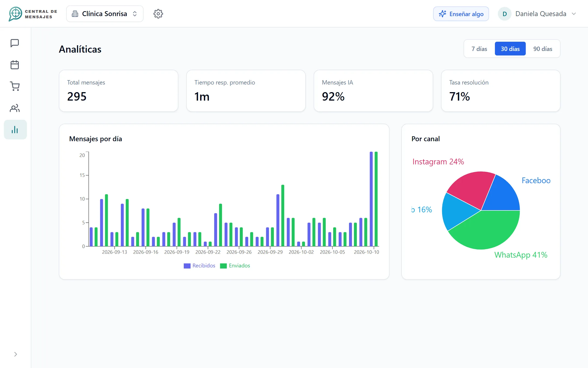The width and height of the screenshot is (588, 368).
Task: Expand the sidebar with the bottom chevron
Action: pyautogui.click(x=16, y=354)
